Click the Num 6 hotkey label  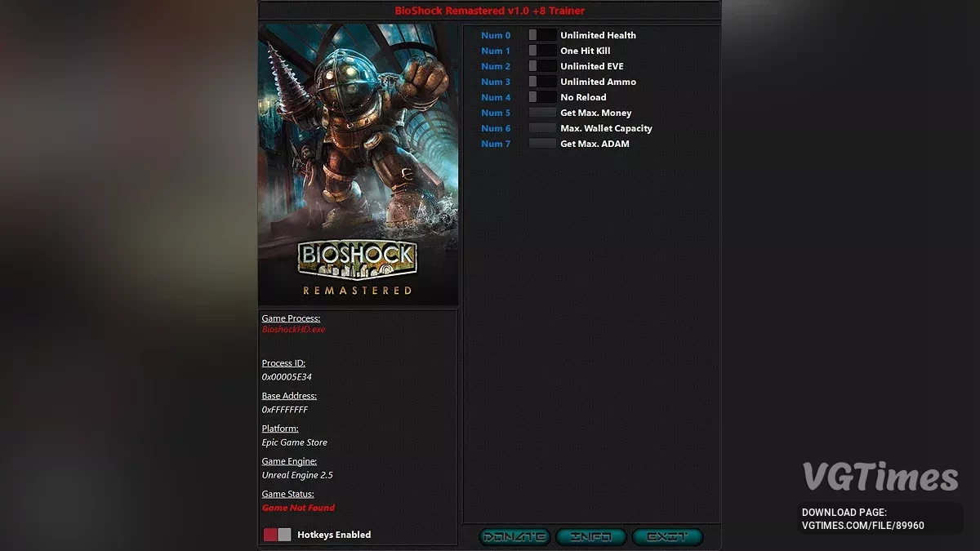[x=496, y=128]
